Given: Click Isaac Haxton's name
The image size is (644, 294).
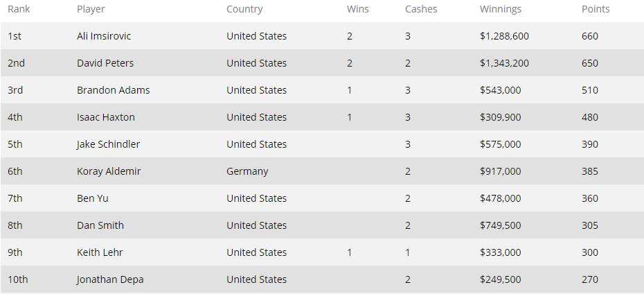Looking at the screenshot, I should [x=106, y=118].
